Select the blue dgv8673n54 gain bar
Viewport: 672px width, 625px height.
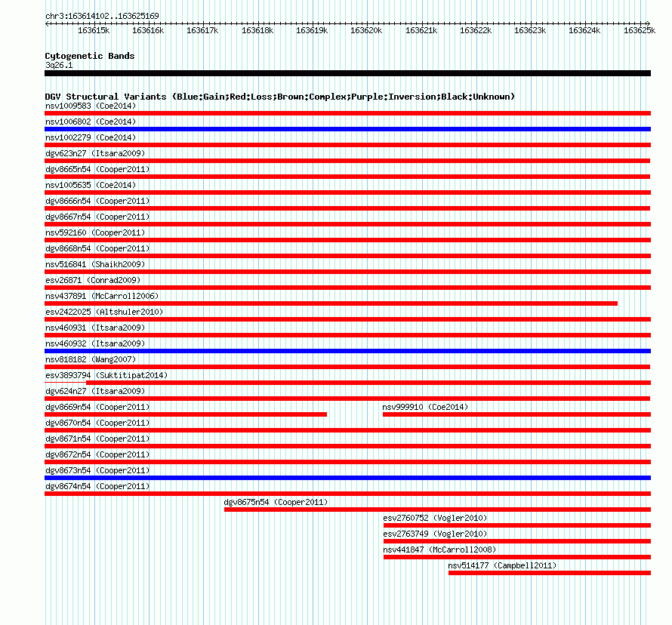pos(347,478)
